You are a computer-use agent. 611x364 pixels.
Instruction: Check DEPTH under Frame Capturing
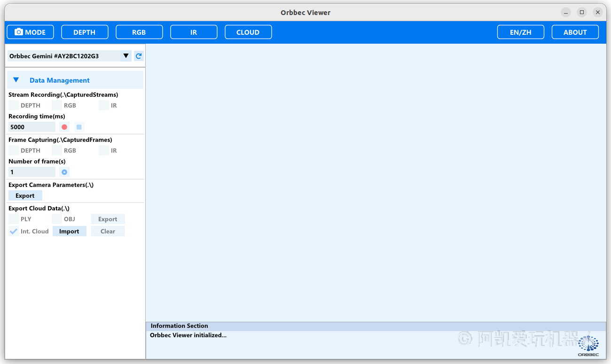click(14, 150)
